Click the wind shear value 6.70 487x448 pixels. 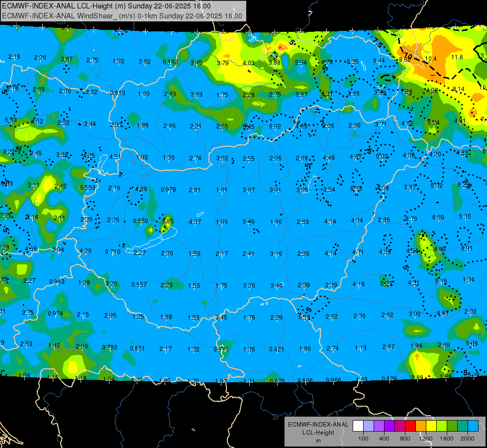pyautogui.click(x=411, y=219)
